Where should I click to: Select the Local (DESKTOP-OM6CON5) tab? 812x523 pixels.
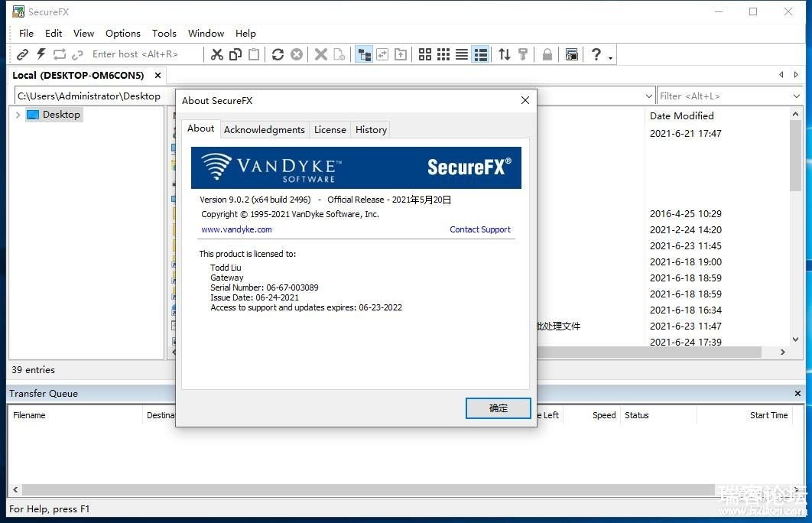click(x=78, y=76)
